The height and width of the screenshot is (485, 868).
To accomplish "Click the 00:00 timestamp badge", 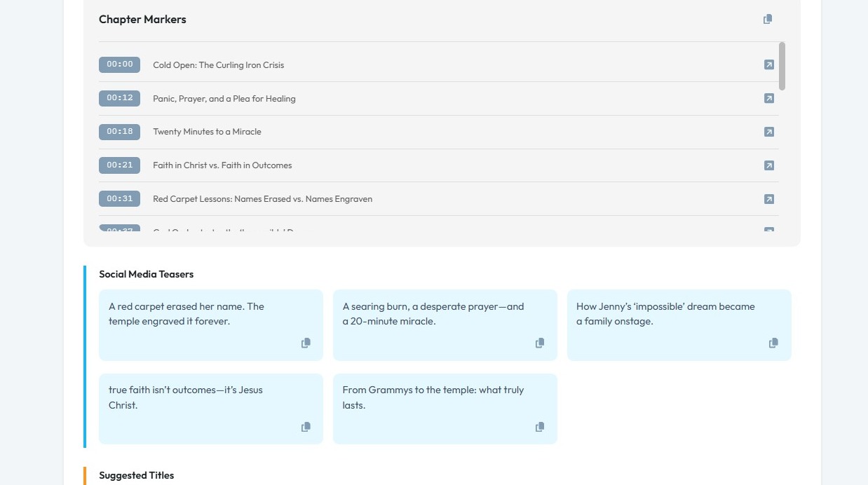I will [119, 64].
